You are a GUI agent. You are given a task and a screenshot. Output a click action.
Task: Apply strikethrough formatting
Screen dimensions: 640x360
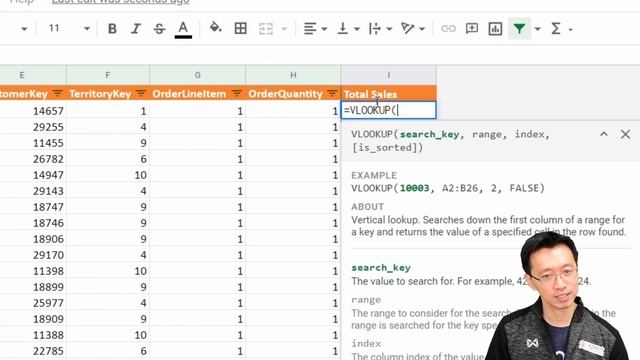tap(159, 29)
